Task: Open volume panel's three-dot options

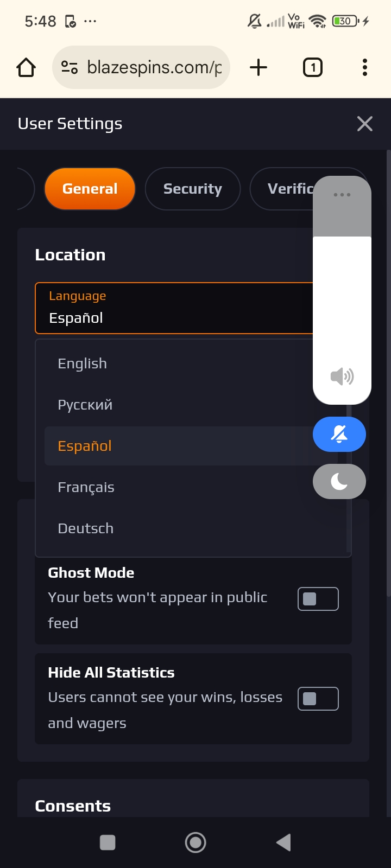Action: [x=342, y=195]
